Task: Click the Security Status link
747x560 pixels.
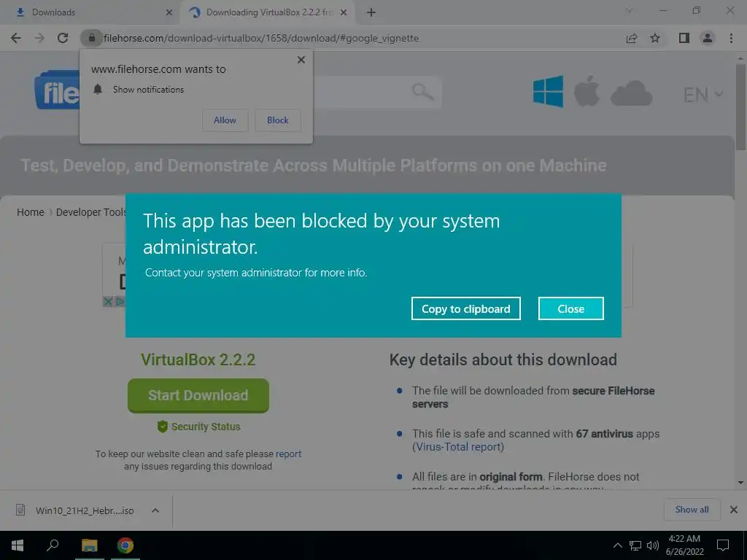Action: pyautogui.click(x=198, y=426)
